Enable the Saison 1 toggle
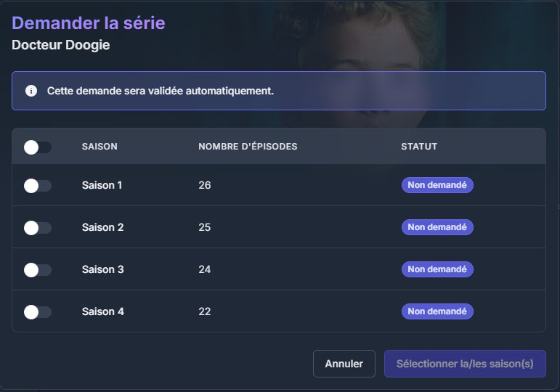 [x=38, y=186]
